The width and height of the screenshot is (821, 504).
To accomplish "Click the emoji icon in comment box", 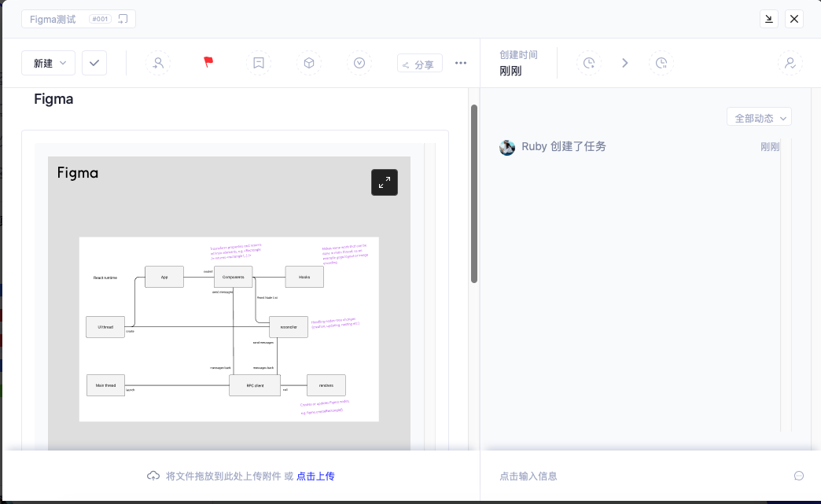I will (x=799, y=476).
